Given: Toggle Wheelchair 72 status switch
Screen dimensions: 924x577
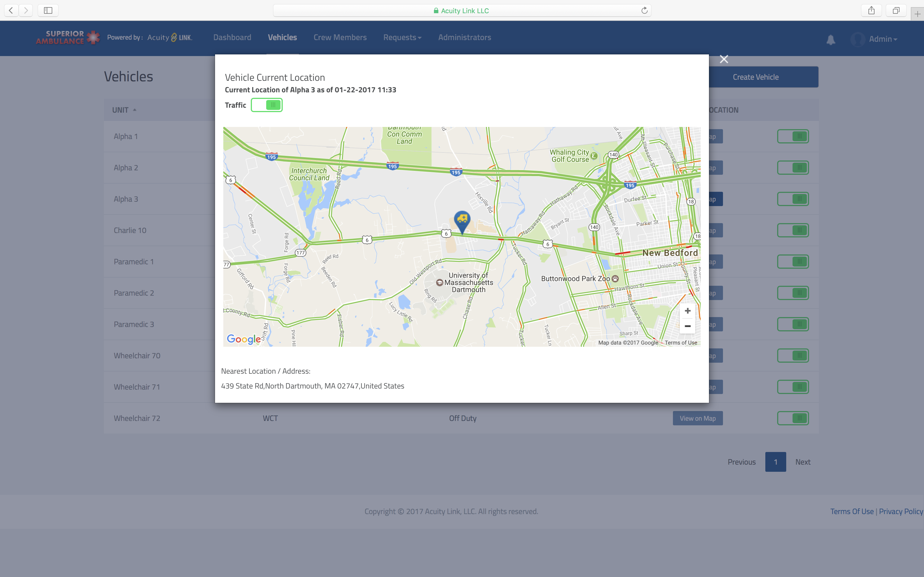Looking at the screenshot, I should pyautogui.click(x=793, y=418).
